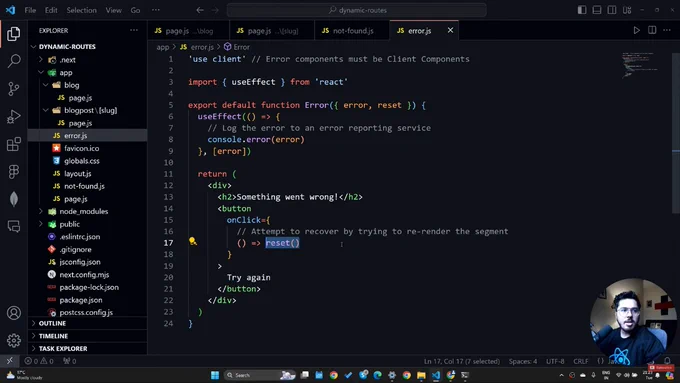Open the Selection menu
680x383 pixels.
click(x=81, y=10)
